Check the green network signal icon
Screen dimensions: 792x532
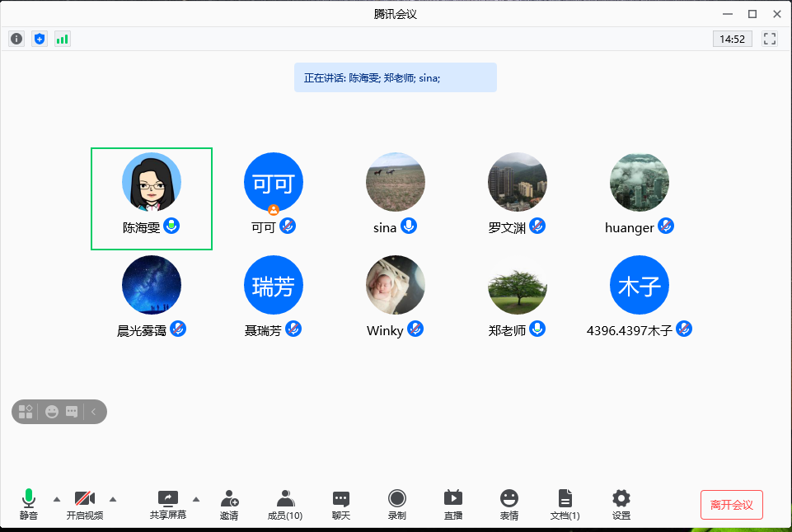click(63, 39)
